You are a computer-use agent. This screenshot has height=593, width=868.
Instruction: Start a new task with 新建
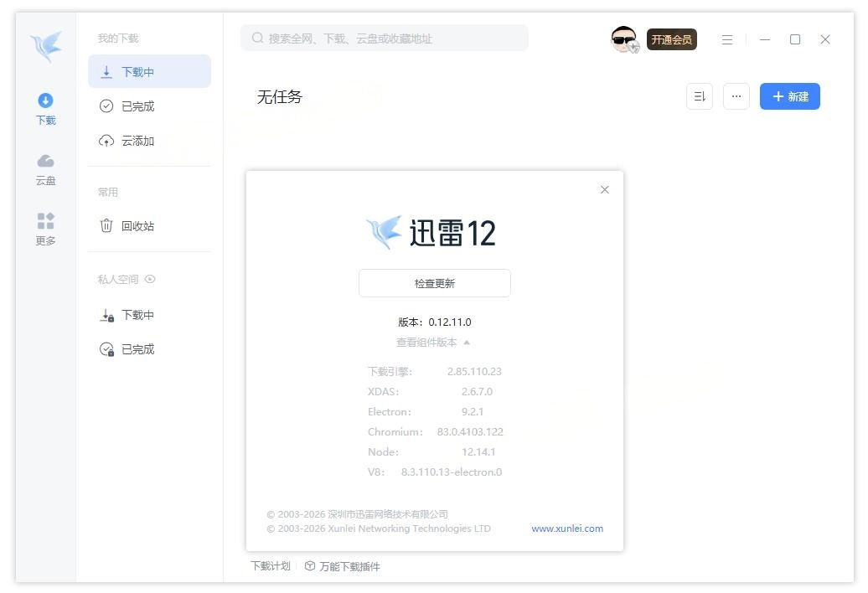point(789,96)
